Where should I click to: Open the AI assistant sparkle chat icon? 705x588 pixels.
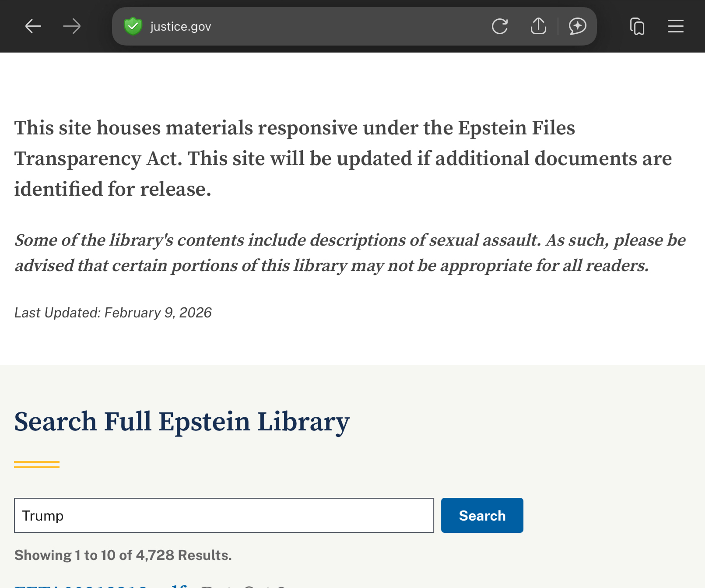pyautogui.click(x=578, y=26)
